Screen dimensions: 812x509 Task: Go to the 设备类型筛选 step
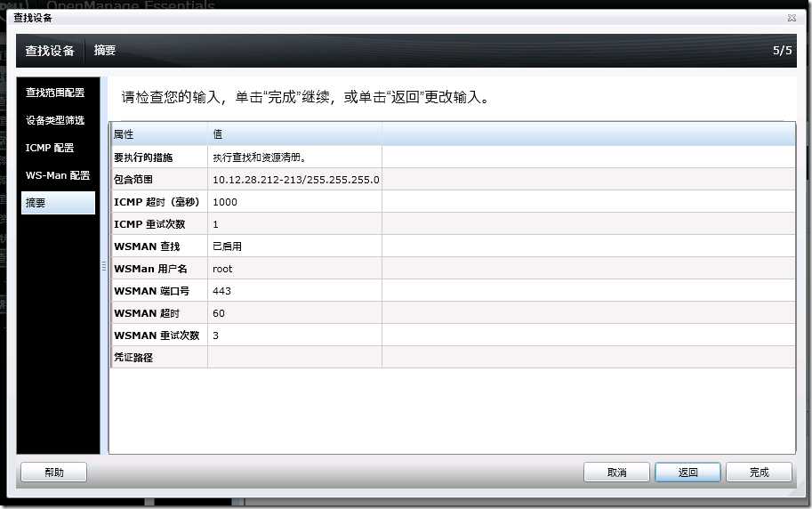[x=55, y=120]
